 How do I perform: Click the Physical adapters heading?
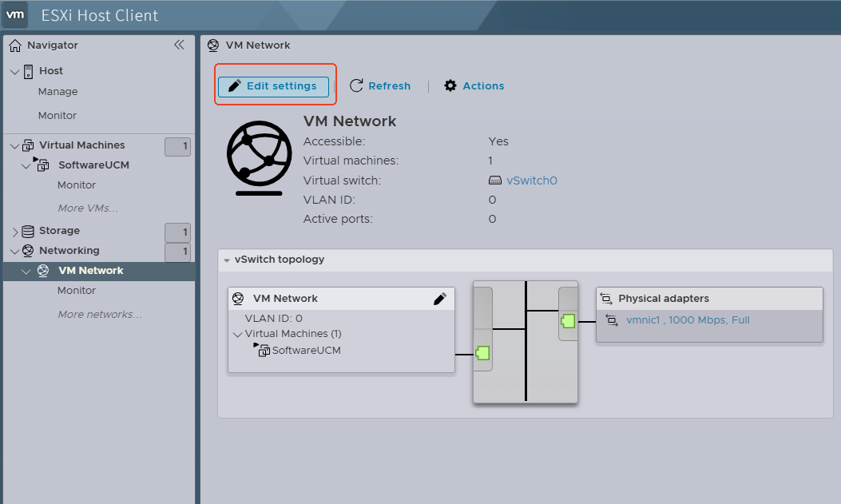[664, 299]
